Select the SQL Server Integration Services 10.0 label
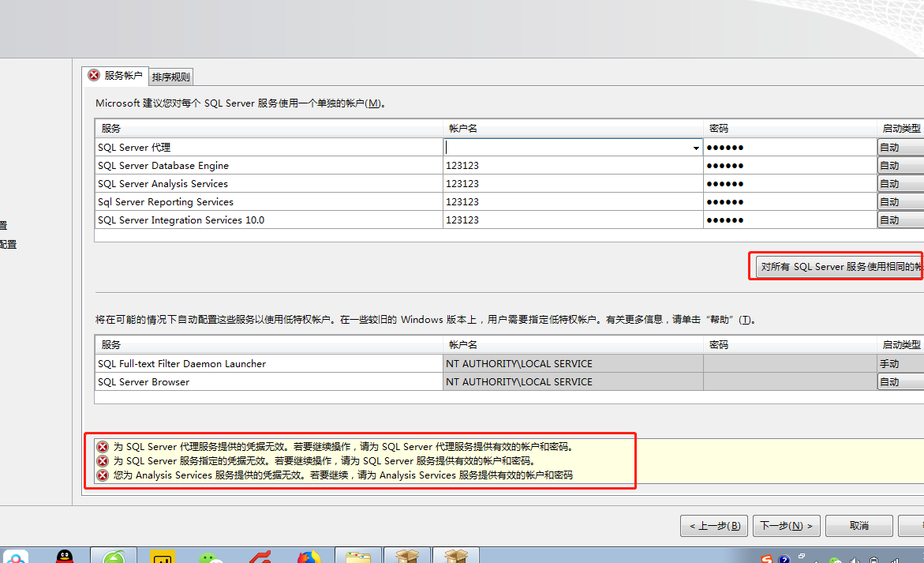924x563 pixels. tap(181, 220)
